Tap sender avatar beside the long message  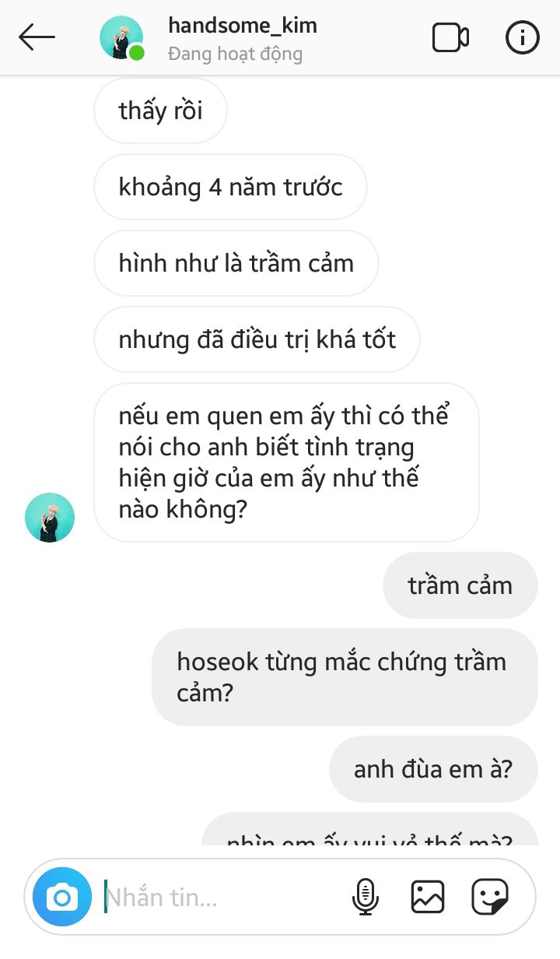click(x=50, y=518)
